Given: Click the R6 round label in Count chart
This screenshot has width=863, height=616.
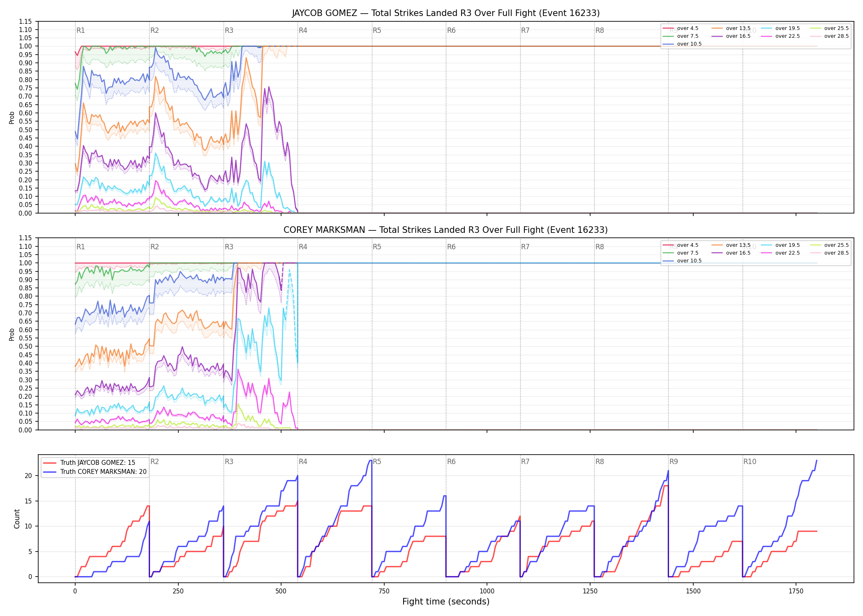Looking at the screenshot, I should (451, 462).
